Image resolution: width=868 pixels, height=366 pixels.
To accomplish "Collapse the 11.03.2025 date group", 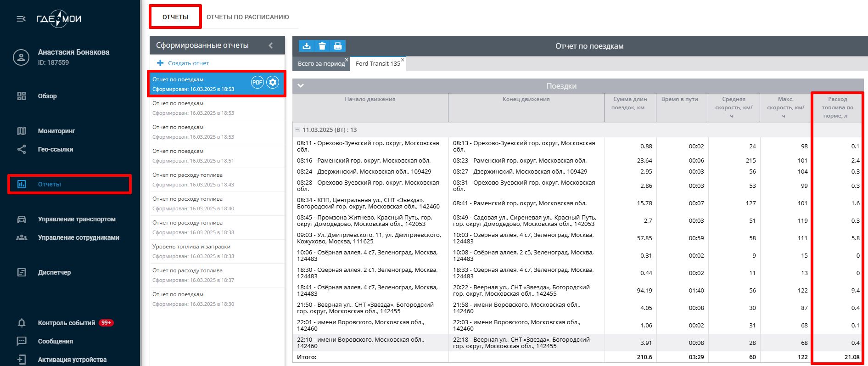I will [x=297, y=130].
